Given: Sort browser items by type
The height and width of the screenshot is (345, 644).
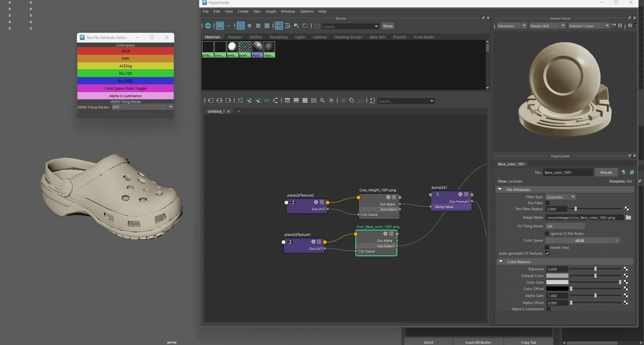Looking at the screenshot, I should (x=287, y=26).
